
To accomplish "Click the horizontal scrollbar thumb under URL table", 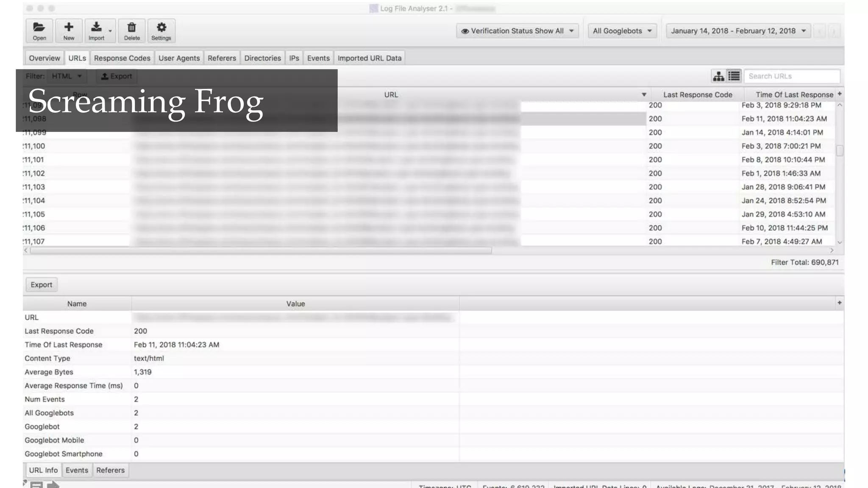I will coord(261,250).
